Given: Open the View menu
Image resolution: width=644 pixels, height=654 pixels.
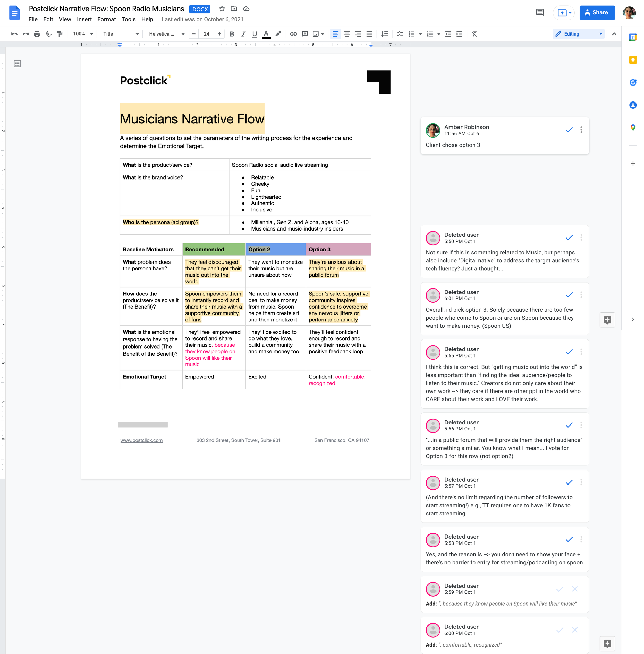Looking at the screenshot, I should pos(65,19).
